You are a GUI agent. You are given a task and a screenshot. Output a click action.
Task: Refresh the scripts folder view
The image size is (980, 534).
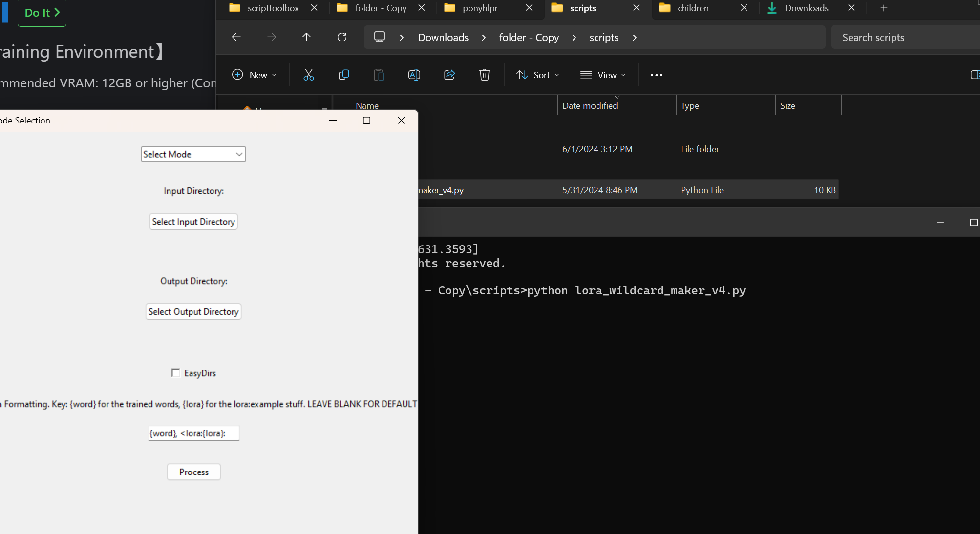click(x=342, y=37)
